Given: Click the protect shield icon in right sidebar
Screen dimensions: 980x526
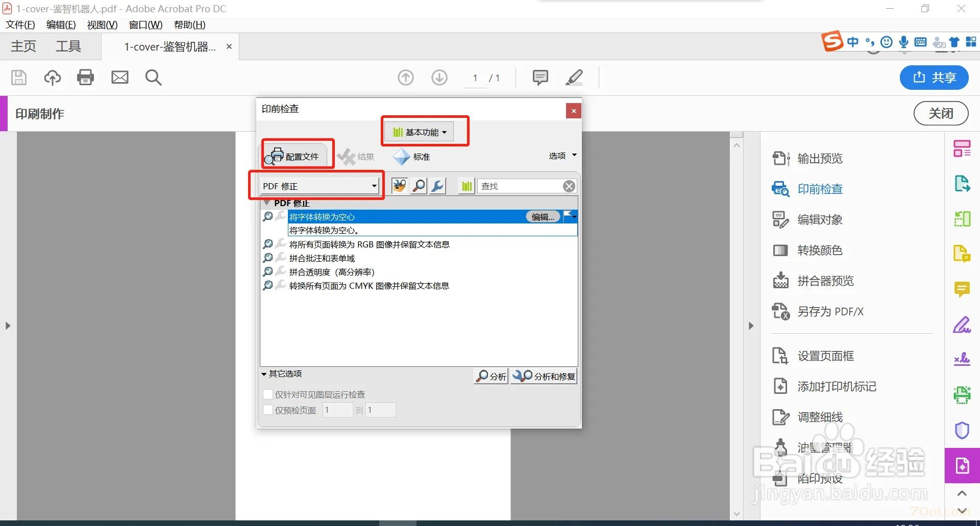Looking at the screenshot, I should (x=962, y=430).
